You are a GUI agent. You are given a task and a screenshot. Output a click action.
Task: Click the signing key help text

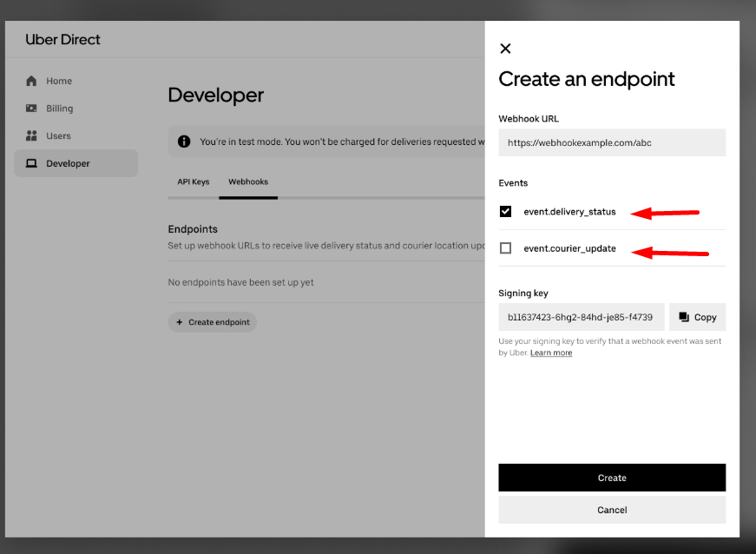609,346
